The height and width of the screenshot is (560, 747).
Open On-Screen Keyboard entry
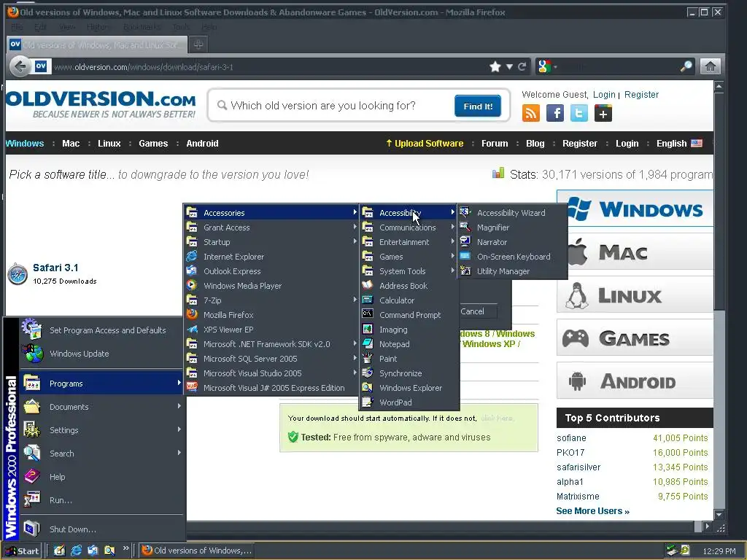click(512, 257)
